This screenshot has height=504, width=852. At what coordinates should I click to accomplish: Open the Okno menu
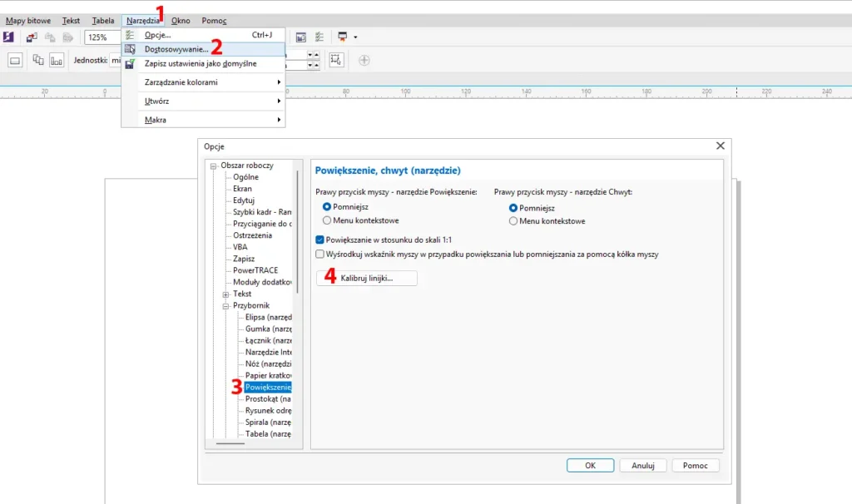(181, 20)
